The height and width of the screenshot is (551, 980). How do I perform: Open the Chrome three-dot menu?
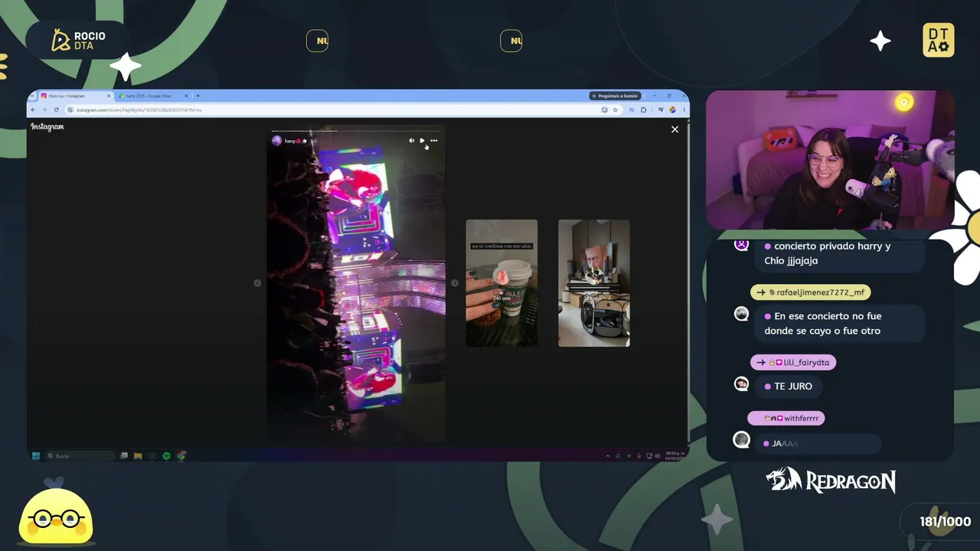click(x=684, y=110)
